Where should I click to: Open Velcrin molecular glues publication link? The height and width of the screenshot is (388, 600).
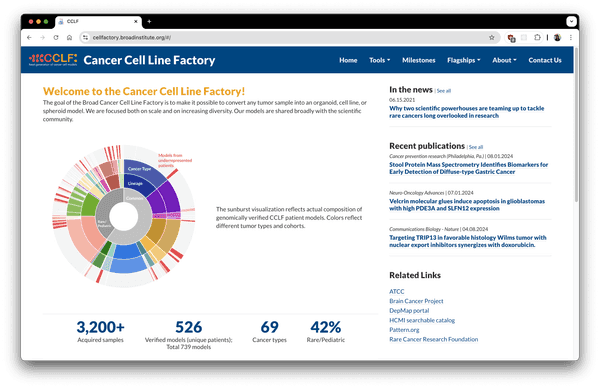click(467, 205)
